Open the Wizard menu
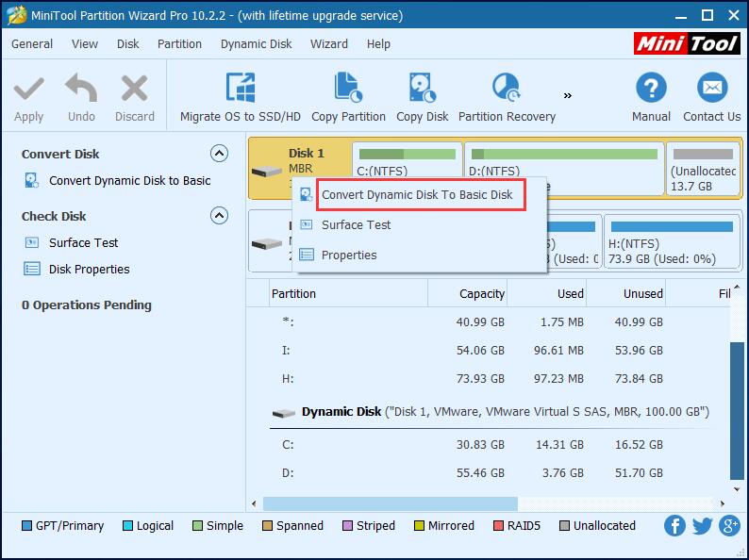 pos(329,44)
